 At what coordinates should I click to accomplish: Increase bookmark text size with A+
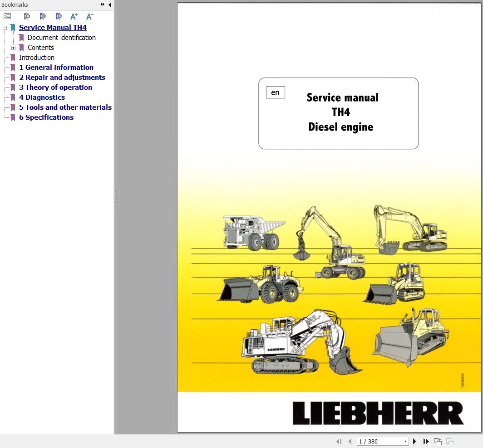[x=74, y=16]
